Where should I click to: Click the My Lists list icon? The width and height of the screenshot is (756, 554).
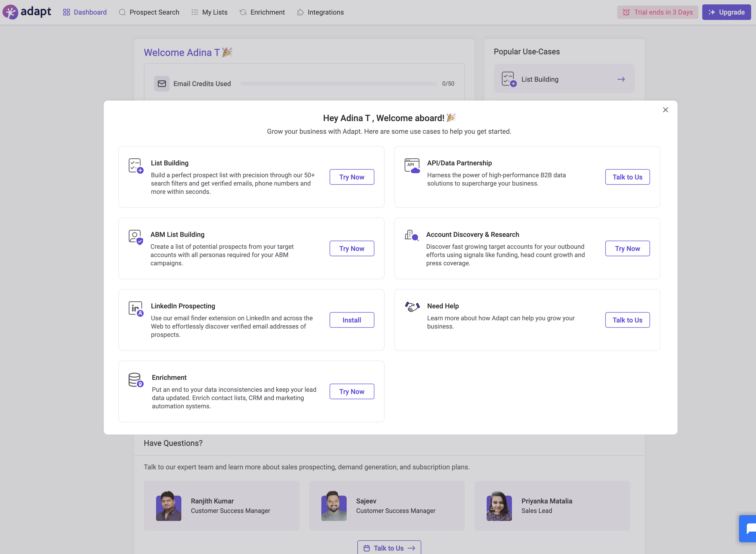click(x=195, y=12)
